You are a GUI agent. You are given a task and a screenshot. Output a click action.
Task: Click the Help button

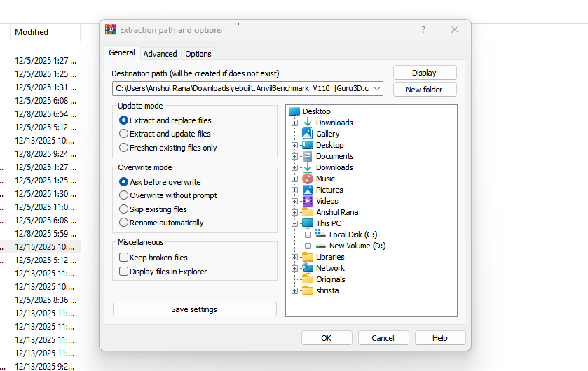[440, 338]
